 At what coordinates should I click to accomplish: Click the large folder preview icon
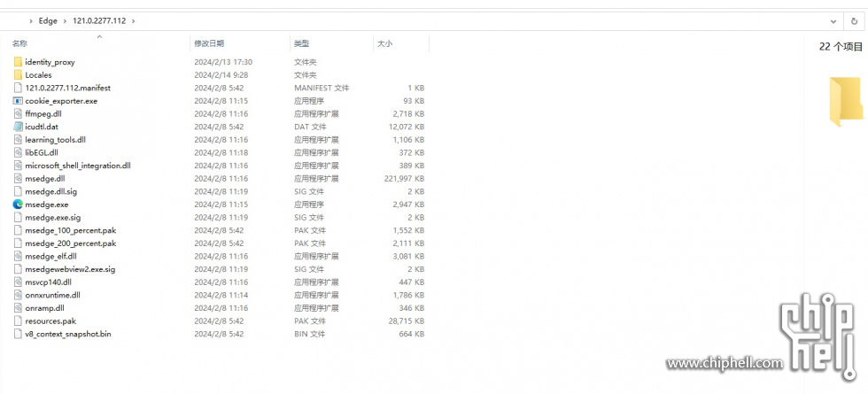[846, 103]
